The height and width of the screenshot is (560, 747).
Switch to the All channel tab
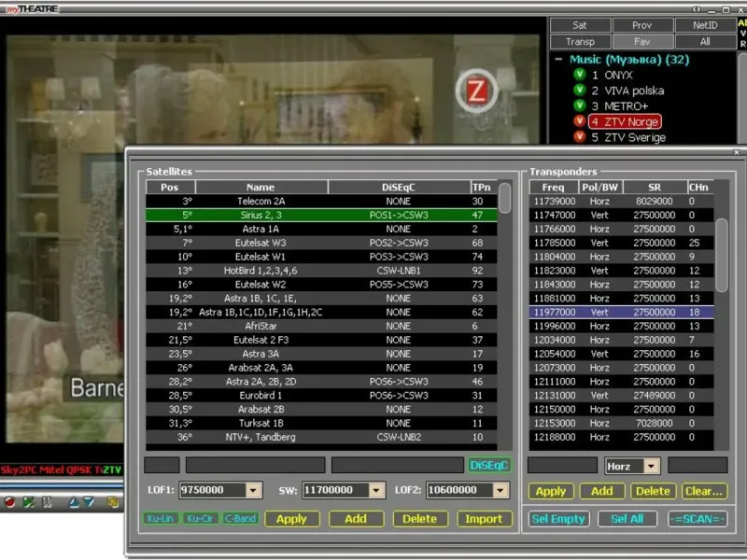[705, 41]
